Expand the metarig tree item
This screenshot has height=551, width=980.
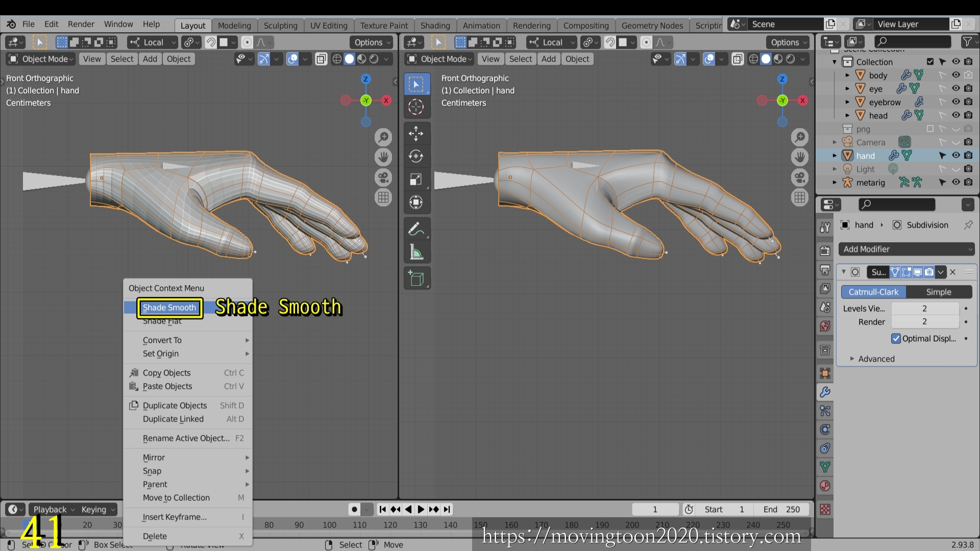[835, 182]
